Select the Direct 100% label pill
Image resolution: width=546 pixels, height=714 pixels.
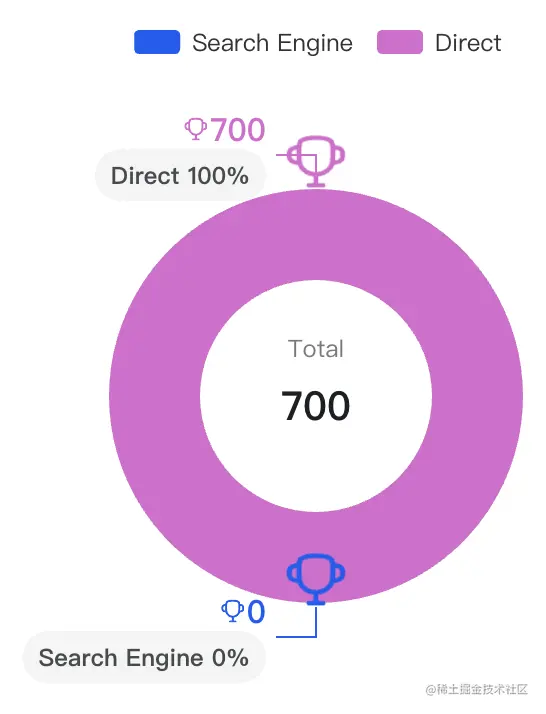point(180,176)
